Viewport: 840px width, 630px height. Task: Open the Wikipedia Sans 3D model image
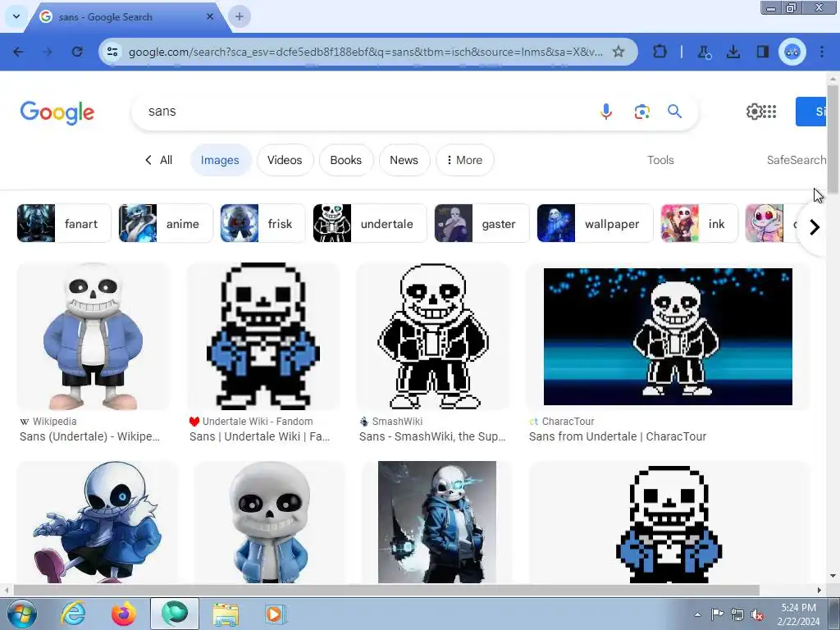pyautogui.click(x=94, y=336)
